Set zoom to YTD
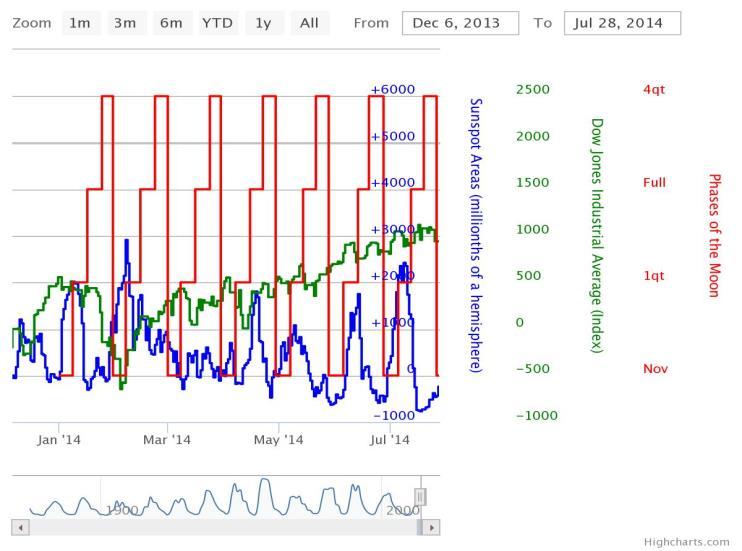This screenshot has width=742, height=551. (218, 23)
